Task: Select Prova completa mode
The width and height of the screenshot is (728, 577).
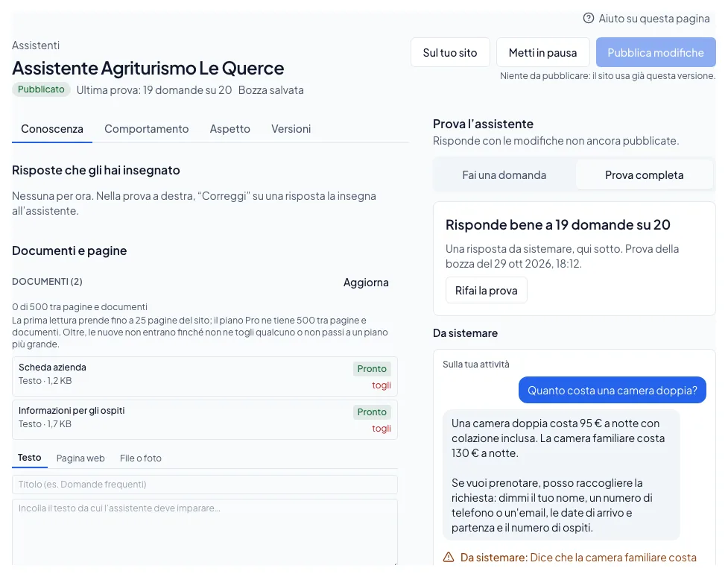Action: (644, 175)
